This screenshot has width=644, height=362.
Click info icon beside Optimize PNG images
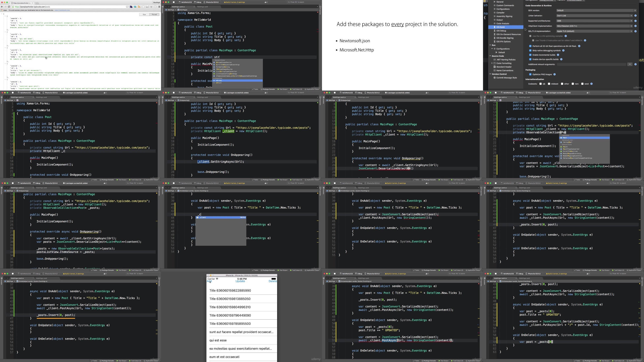click(554, 74)
